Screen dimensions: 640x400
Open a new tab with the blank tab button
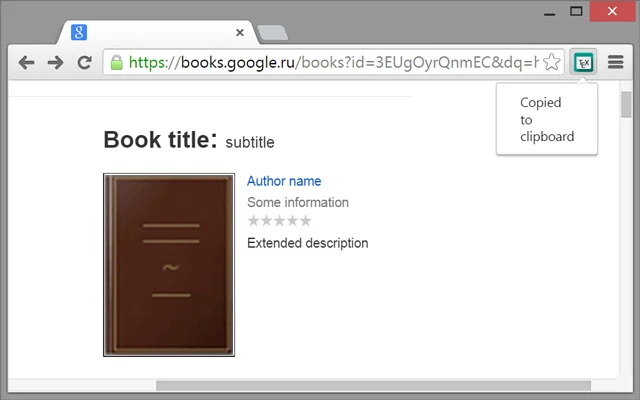tap(273, 33)
